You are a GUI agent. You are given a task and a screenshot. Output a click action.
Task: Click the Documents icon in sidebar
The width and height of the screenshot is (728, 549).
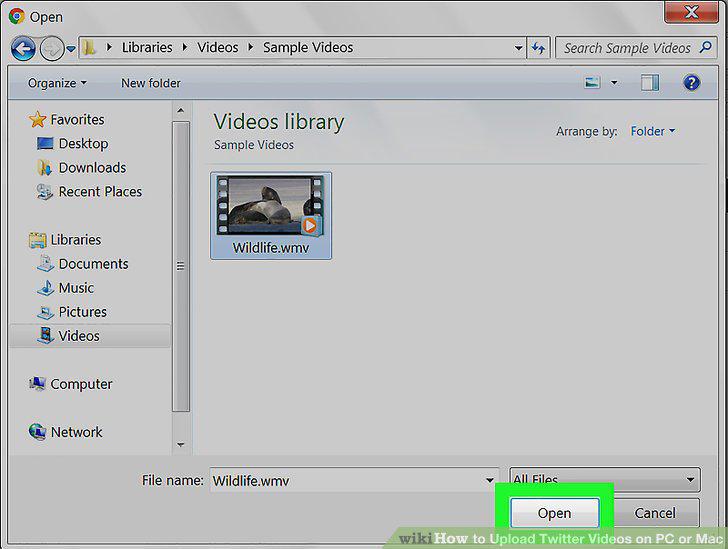pos(45,263)
